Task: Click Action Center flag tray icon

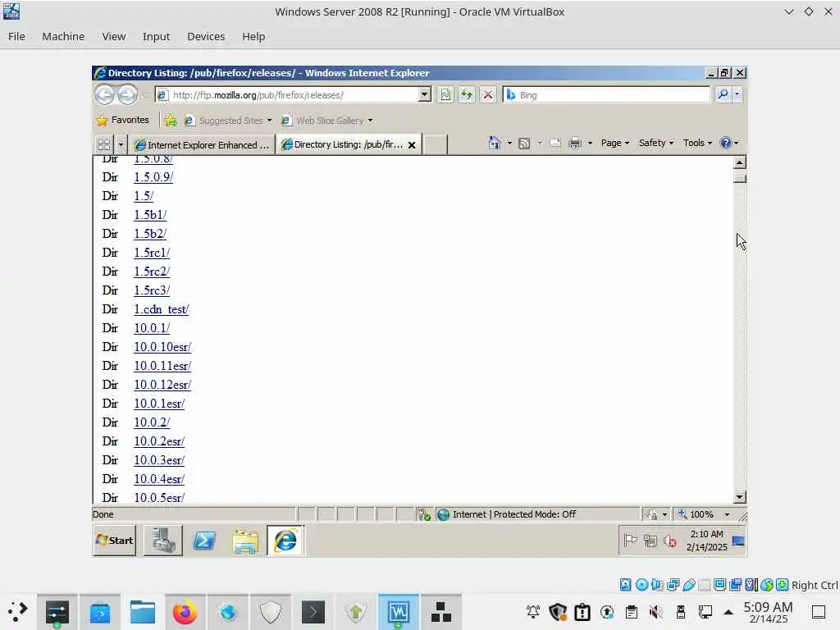Action: [x=630, y=541]
